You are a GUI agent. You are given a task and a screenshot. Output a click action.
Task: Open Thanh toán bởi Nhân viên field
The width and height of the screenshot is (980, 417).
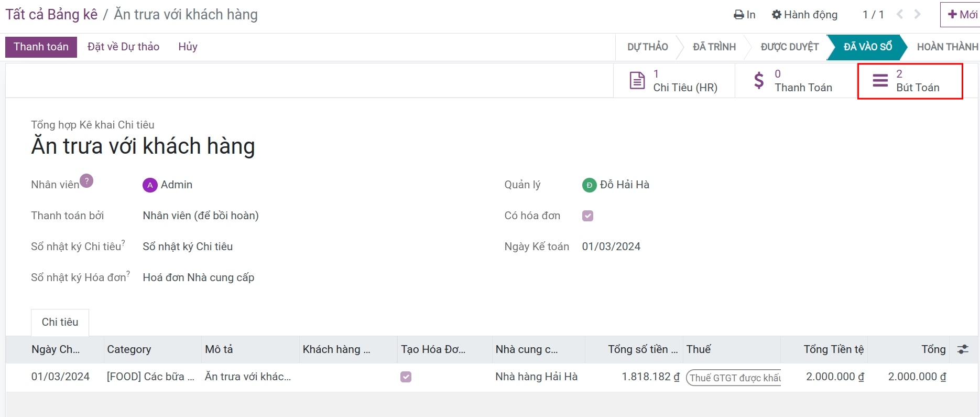point(201,216)
